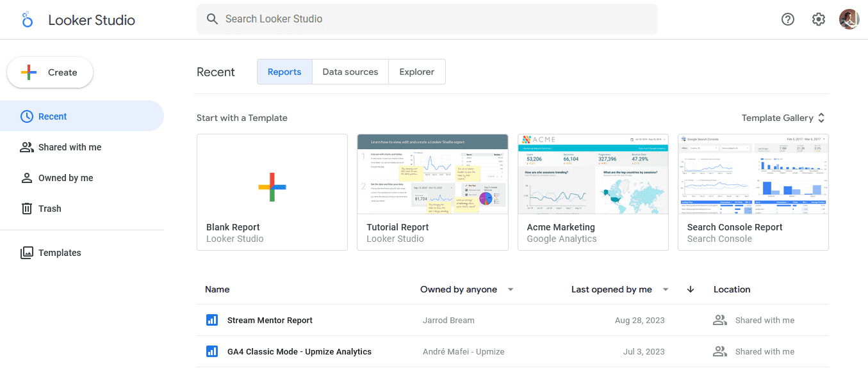Viewport: 868px width, 382px height.
Task: Click the Search Console Report title text
Action: coord(735,227)
